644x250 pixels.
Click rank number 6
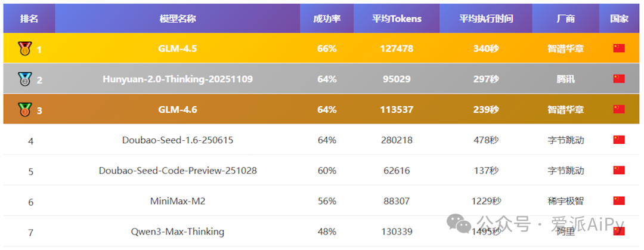31,202
